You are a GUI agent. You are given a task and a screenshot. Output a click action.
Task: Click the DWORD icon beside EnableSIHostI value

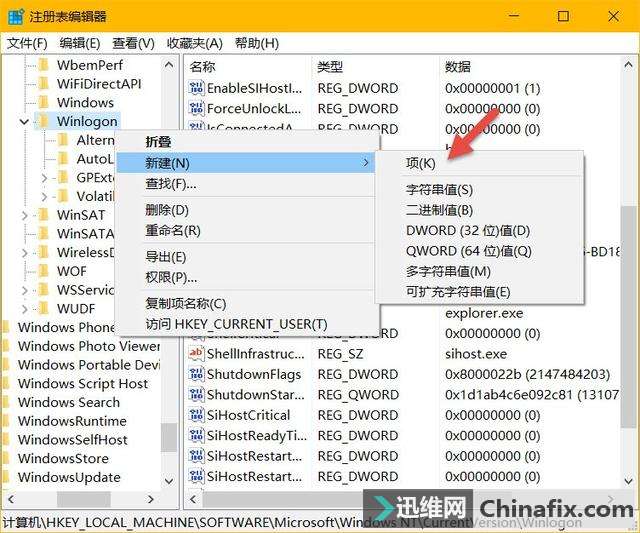[x=196, y=88]
